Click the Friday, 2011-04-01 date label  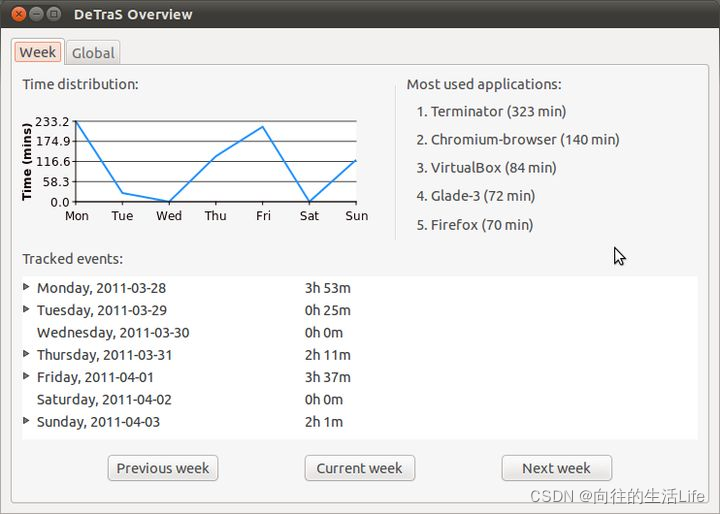[95, 377]
